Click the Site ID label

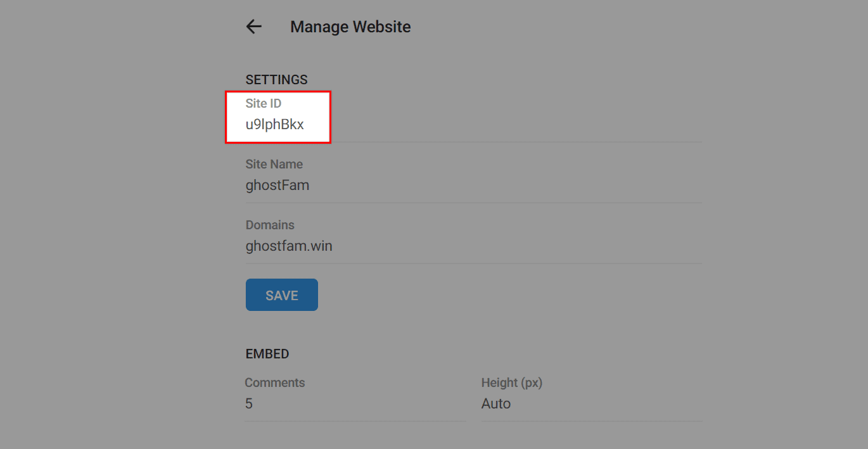(264, 103)
